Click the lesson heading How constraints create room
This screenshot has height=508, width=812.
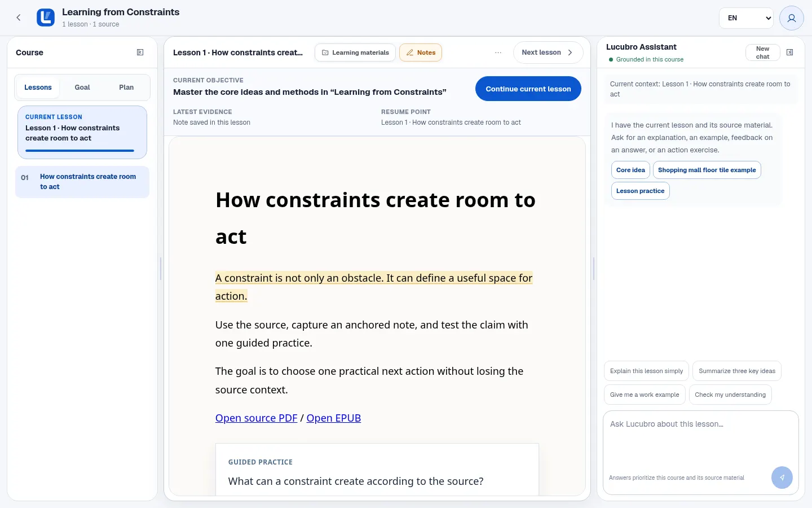point(376,218)
